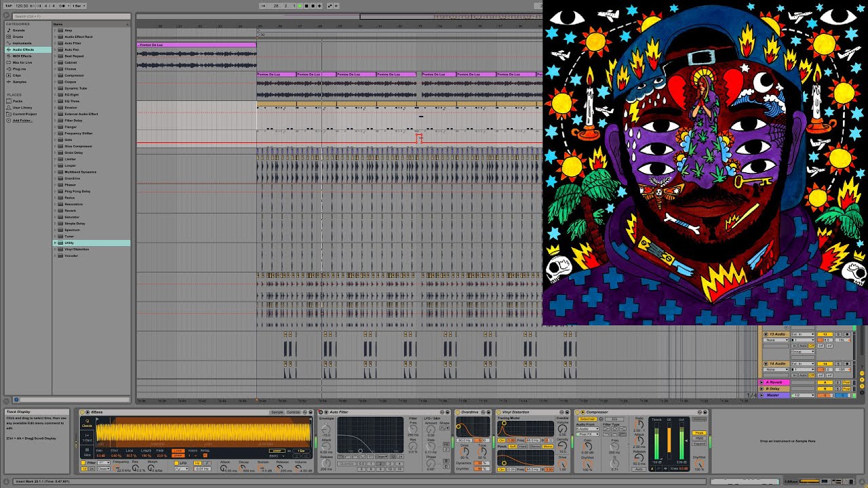Click the browser preview play icon

16,400
